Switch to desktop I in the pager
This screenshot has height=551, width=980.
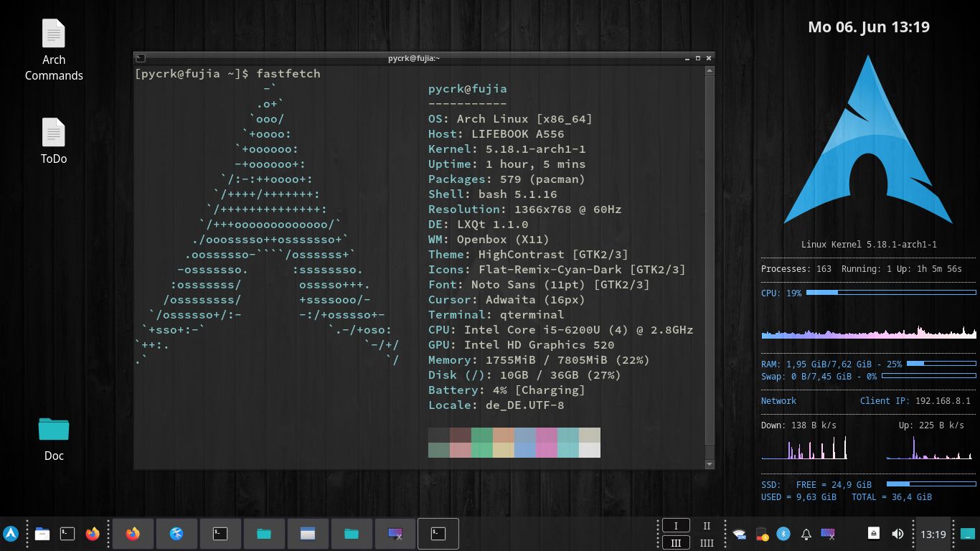click(676, 526)
